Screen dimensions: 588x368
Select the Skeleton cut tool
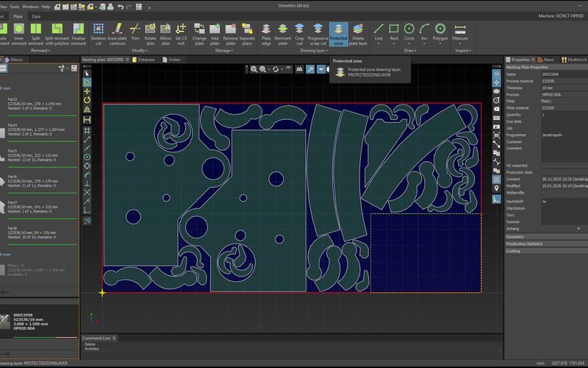(98, 34)
